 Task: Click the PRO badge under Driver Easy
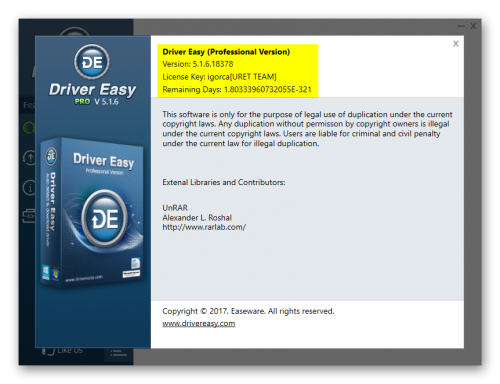point(82,102)
